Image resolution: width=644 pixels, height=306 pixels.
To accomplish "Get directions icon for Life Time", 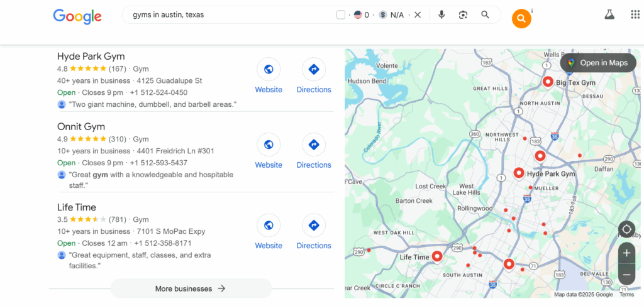I will pos(314,225).
